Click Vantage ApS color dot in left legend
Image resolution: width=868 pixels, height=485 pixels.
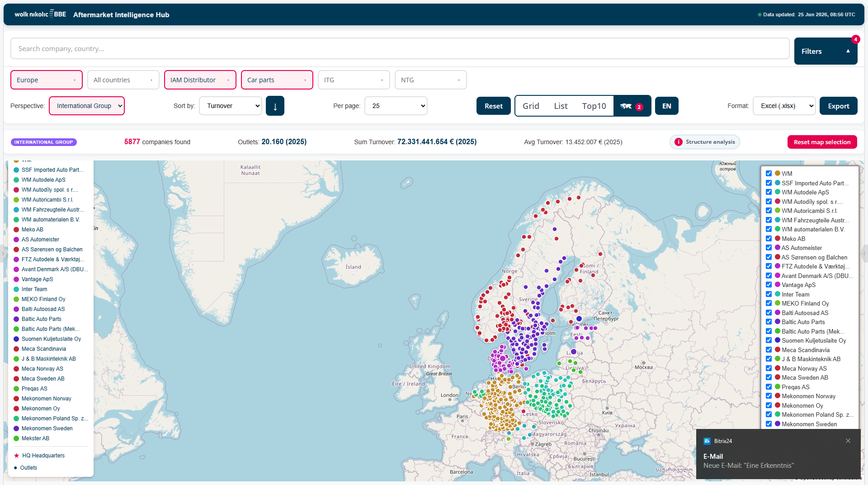[x=16, y=279]
